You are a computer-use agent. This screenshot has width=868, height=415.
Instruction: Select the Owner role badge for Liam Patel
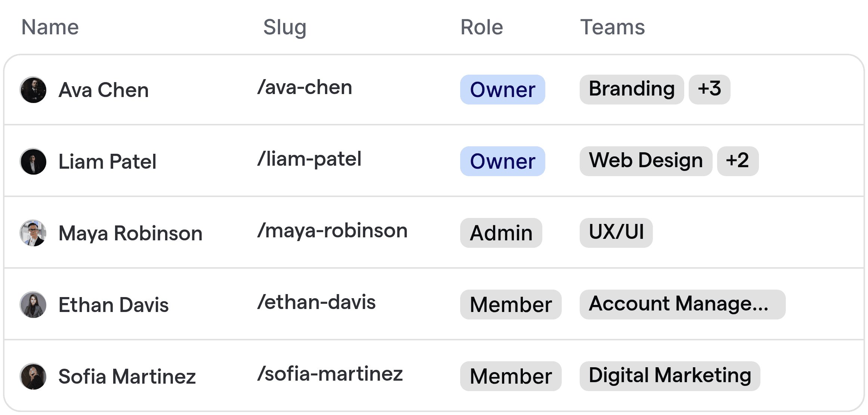pyautogui.click(x=502, y=161)
